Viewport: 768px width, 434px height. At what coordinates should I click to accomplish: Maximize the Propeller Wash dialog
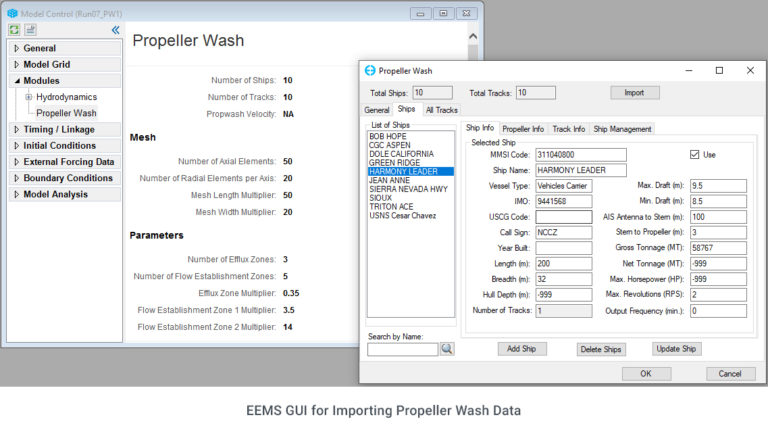pyautogui.click(x=719, y=71)
